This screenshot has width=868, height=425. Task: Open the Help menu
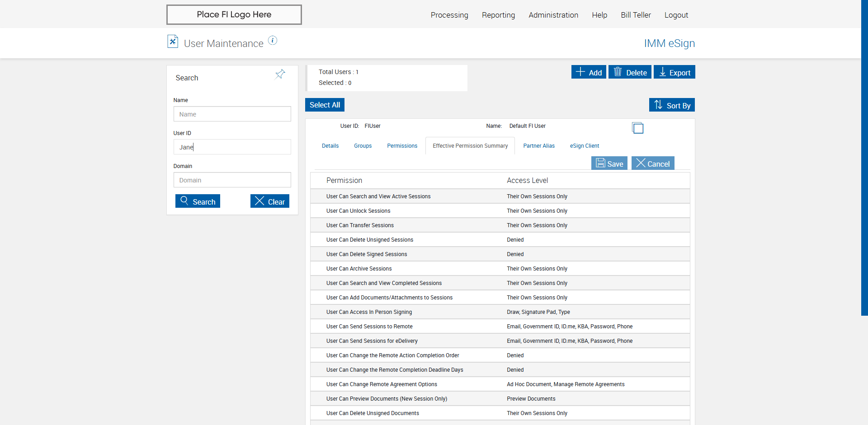tap(599, 15)
